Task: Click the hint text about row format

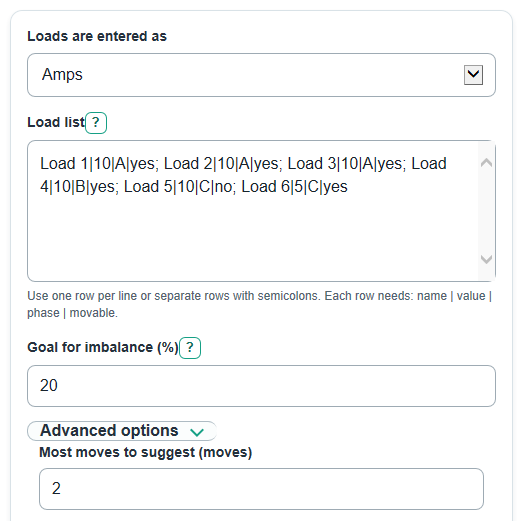Action: pyautogui.click(x=259, y=304)
